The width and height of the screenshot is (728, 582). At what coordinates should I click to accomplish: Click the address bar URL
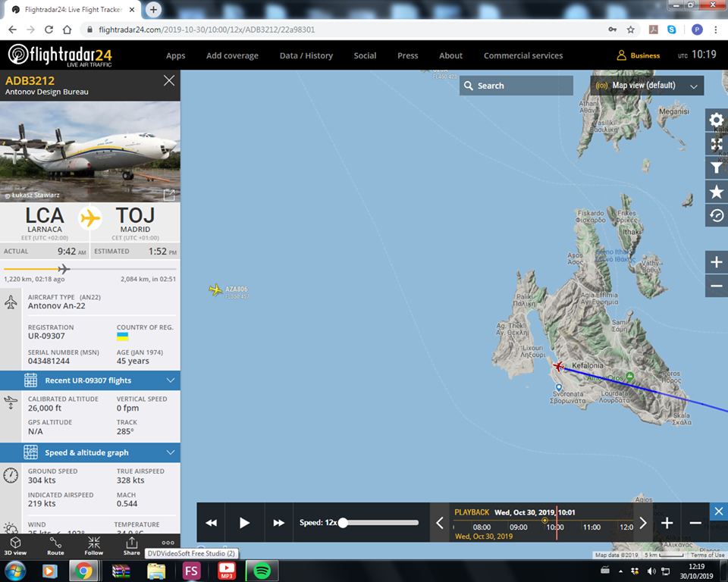coord(206,30)
